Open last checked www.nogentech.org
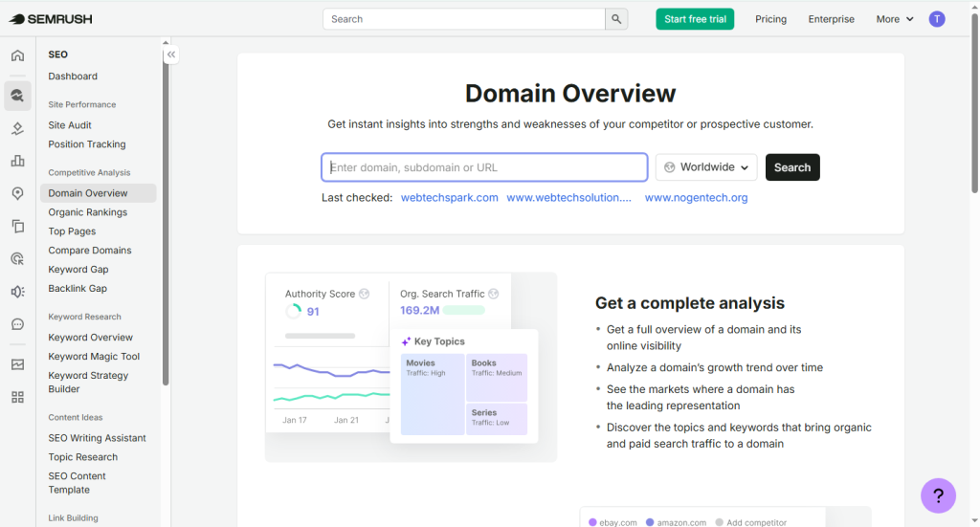This screenshot has width=980, height=527. [x=697, y=197]
